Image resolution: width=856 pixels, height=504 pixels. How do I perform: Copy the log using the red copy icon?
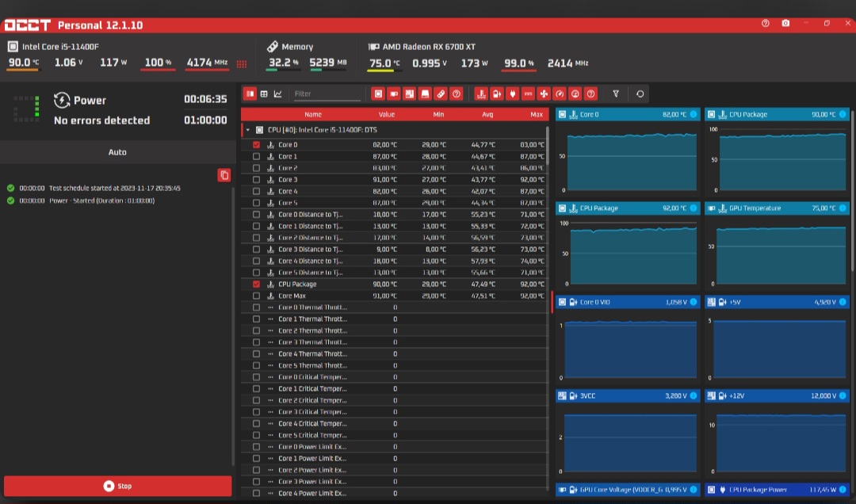coord(224,174)
